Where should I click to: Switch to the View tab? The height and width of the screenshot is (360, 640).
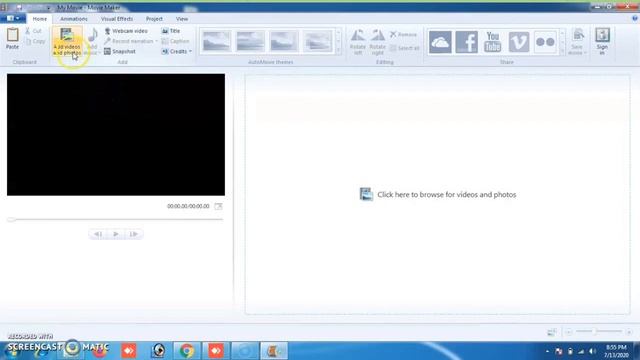tap(182, 19)
